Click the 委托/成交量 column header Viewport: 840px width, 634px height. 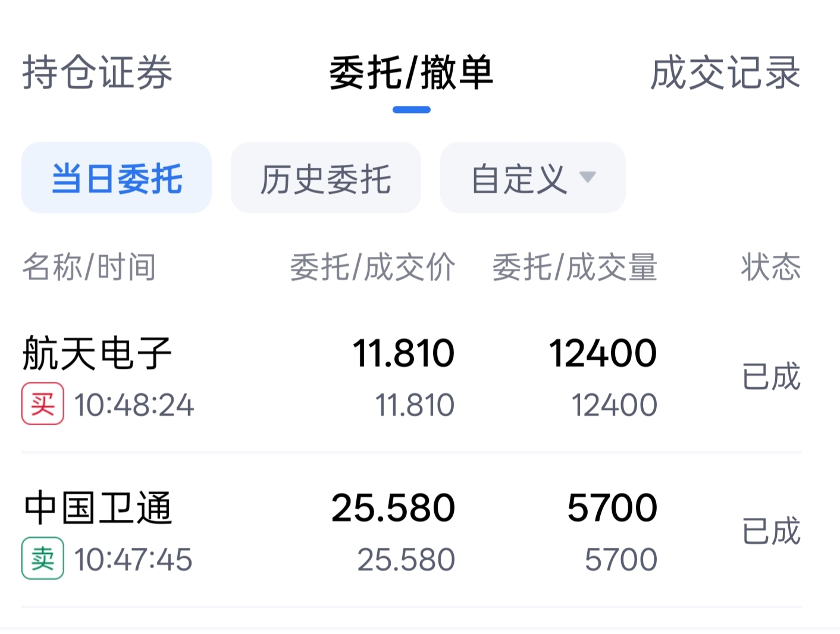coord(575,267)
